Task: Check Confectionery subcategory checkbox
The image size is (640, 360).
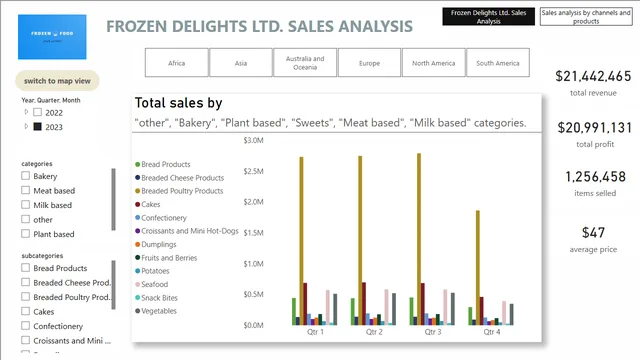Action: pyautogui.click(x=25, y=326)
